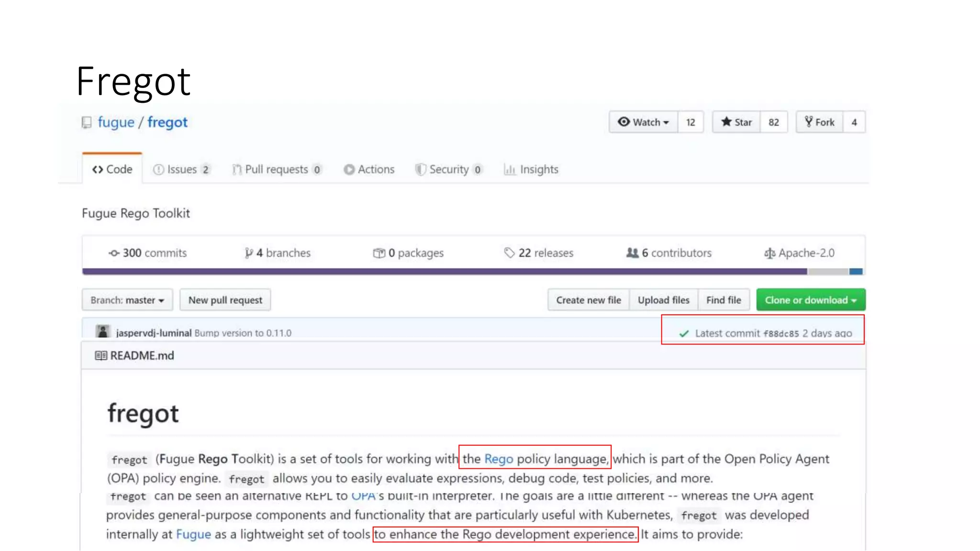
Task: Open the Pull requests tab
Action: point(276,170)
